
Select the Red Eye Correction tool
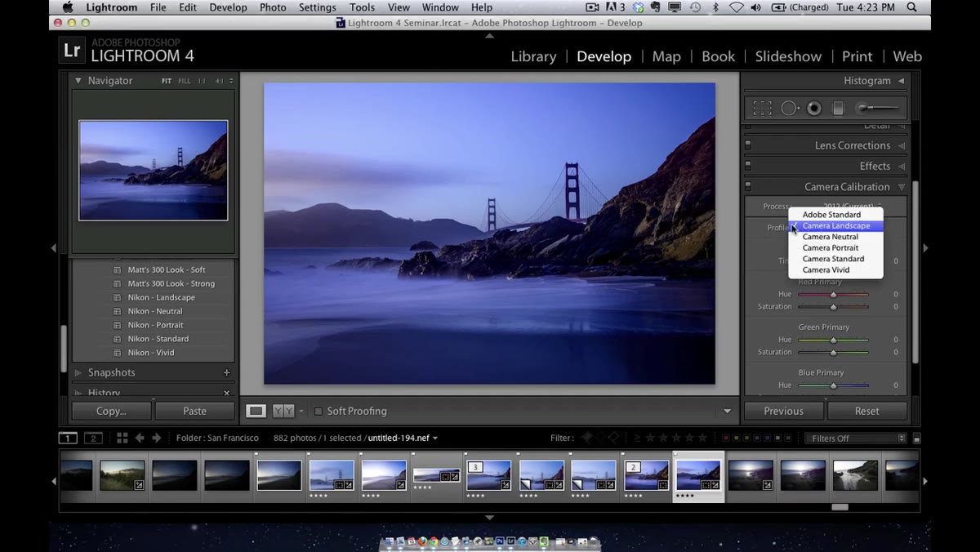click(x=814, y=108)
